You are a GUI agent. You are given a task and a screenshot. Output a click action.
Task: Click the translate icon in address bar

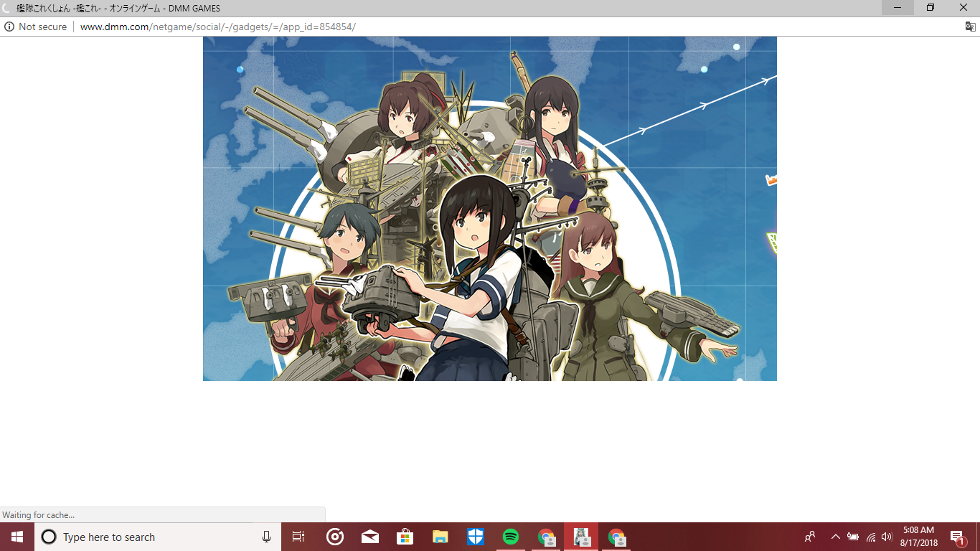(x=970, y=27)
